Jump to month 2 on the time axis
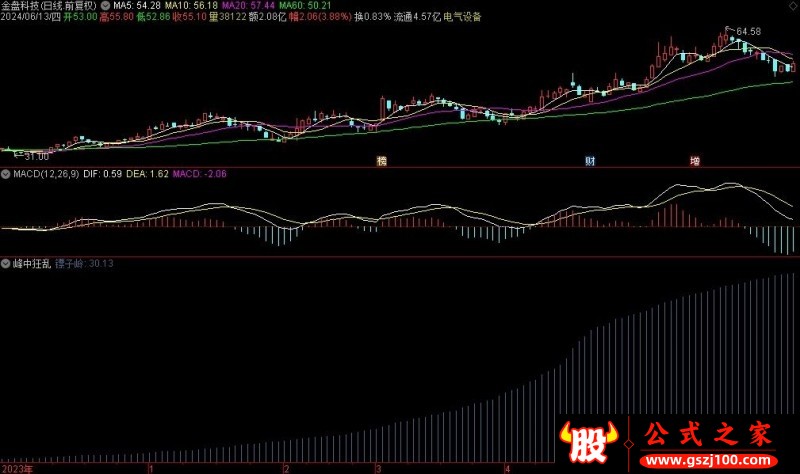This screenshot has height=474, width=800. [287, 469]
